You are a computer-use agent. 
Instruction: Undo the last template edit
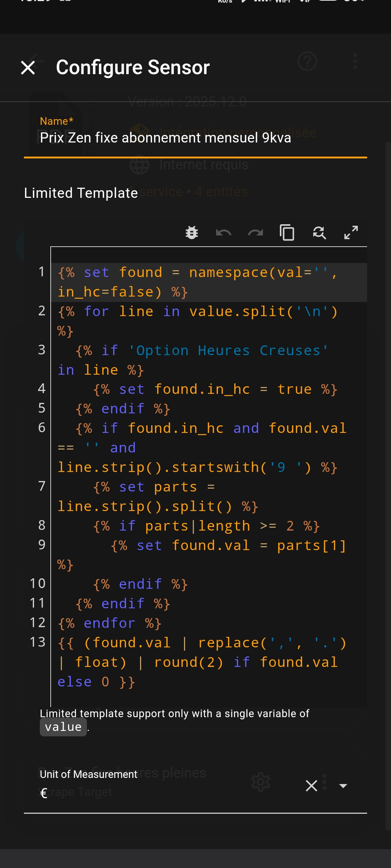tap(223, 233)
